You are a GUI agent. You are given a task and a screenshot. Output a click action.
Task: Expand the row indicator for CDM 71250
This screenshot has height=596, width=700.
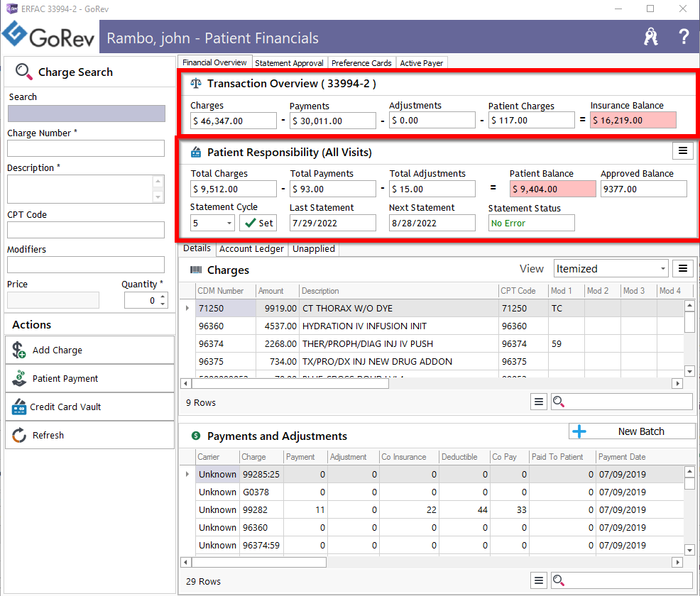tap(187, 309)
